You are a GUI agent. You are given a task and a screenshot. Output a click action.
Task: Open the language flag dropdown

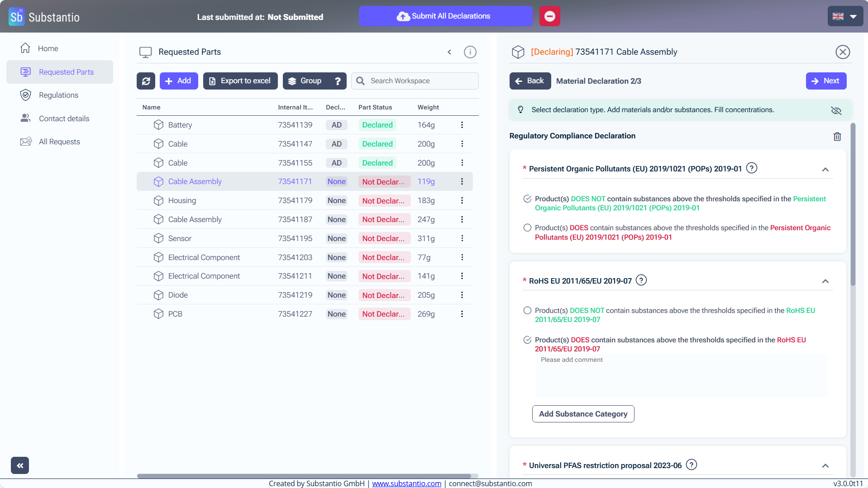click(x=845, y=16)
